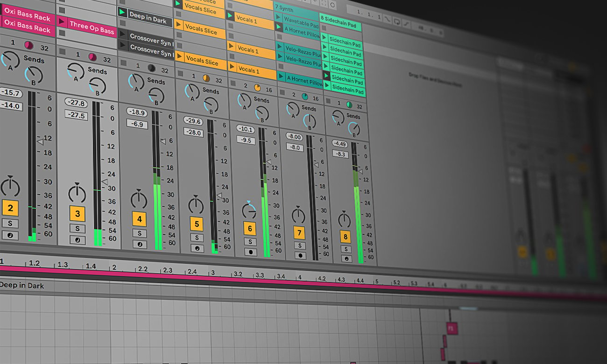Click track 2 pink clip progress pie
607x364 pixels.
coord(28,45)
